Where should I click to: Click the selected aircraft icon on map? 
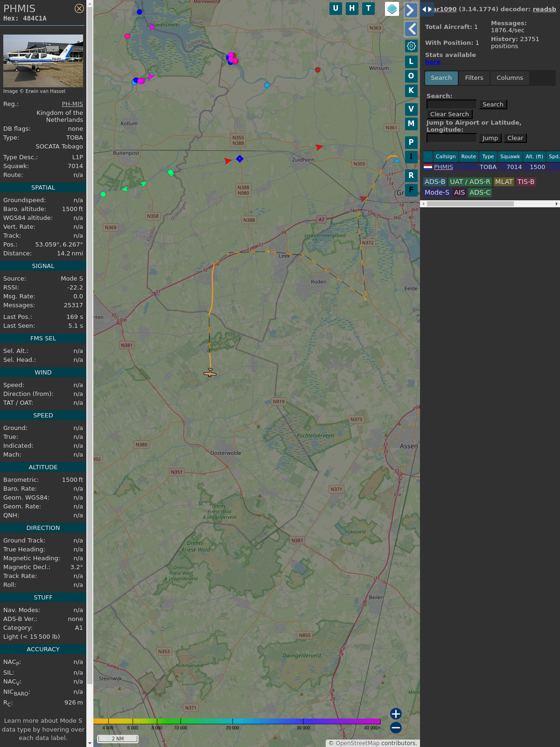pyautogui.click(x=210, y=373)
